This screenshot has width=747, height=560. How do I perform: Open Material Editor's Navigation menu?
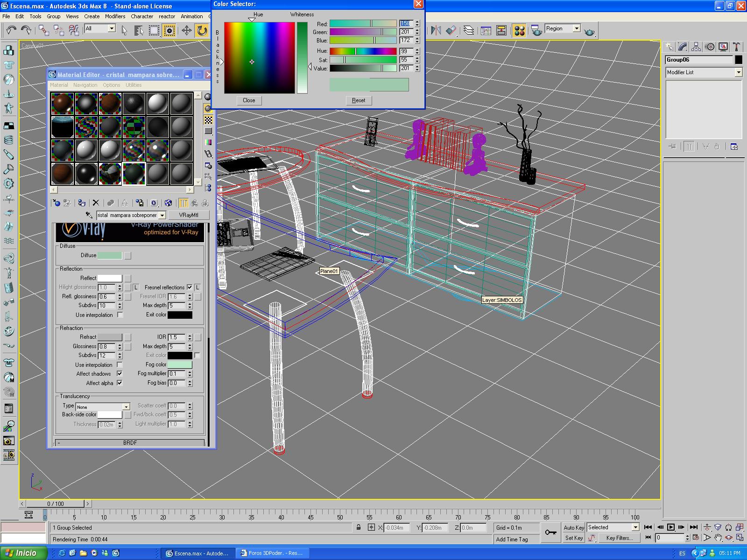(x=85, y=85)
